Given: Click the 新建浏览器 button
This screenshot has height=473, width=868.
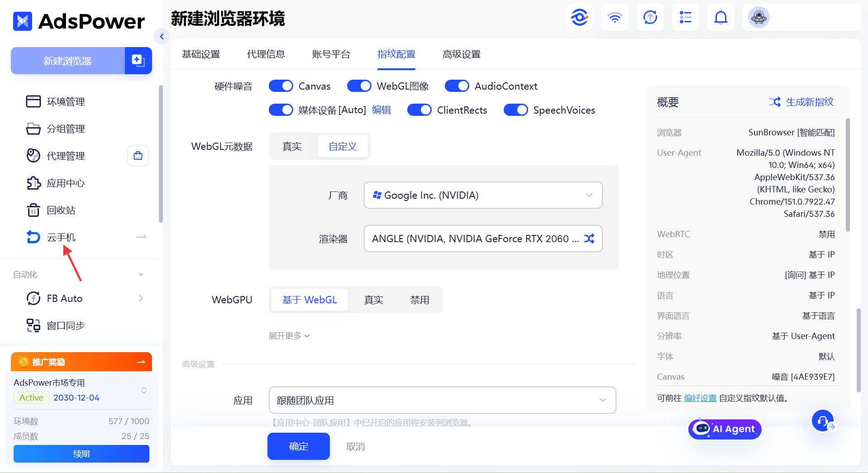Looking at the screenshot, I should pos(68,61).
